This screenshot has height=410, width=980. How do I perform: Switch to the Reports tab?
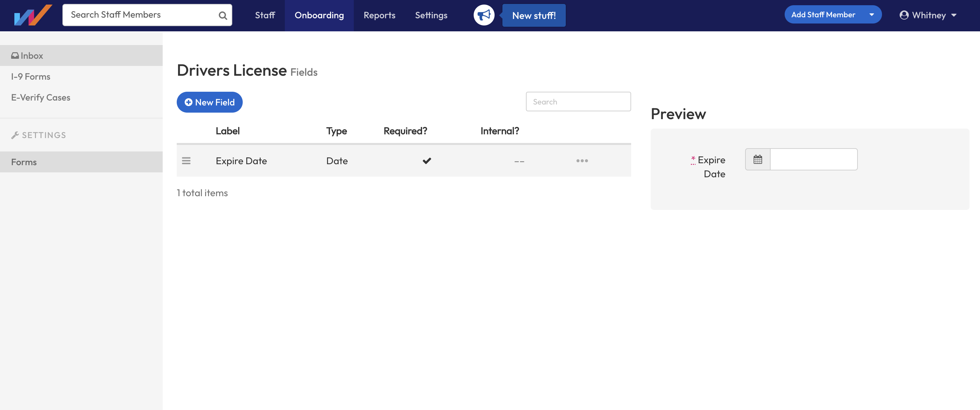click(x=379, y=15)
